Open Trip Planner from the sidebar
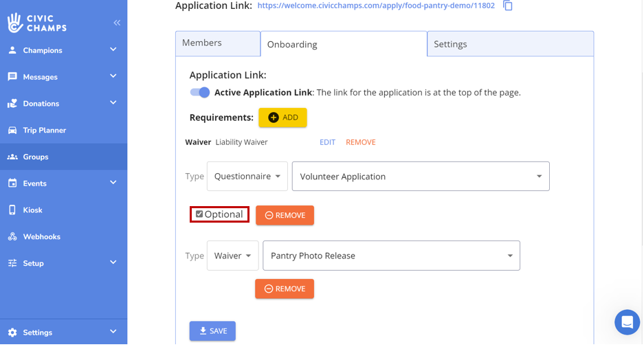The image size is (644, 347). 44,131
